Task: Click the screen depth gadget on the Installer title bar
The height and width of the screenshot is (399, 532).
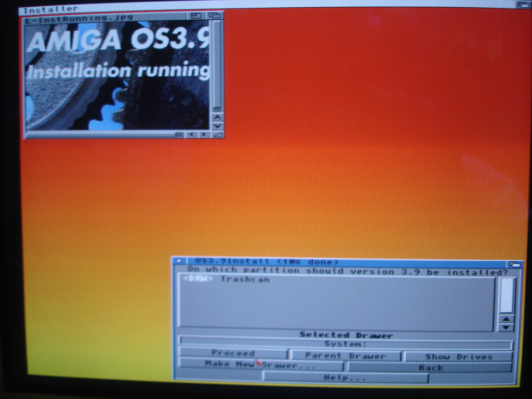Action: point(524,4)
